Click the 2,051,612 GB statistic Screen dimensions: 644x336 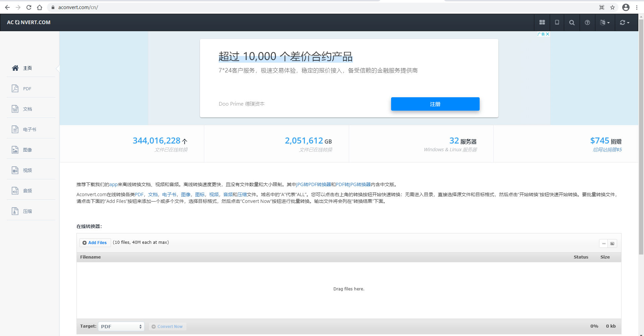coord(308,141)
